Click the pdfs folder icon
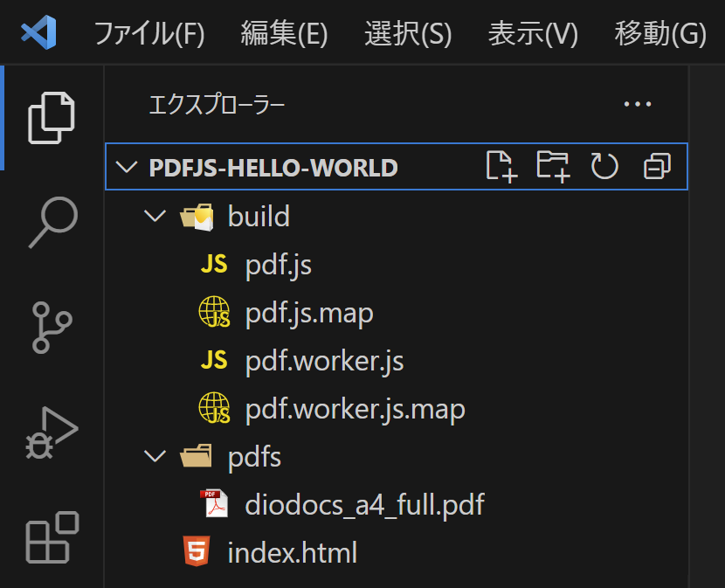The width and height of the screenshot is (725, 588). click(x=197, y=456)
